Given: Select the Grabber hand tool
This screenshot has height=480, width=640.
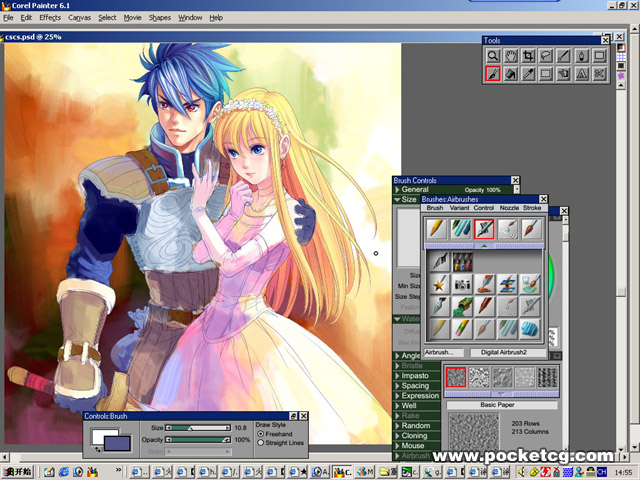Looking at the screenshot, I should (x=511, y=56).
